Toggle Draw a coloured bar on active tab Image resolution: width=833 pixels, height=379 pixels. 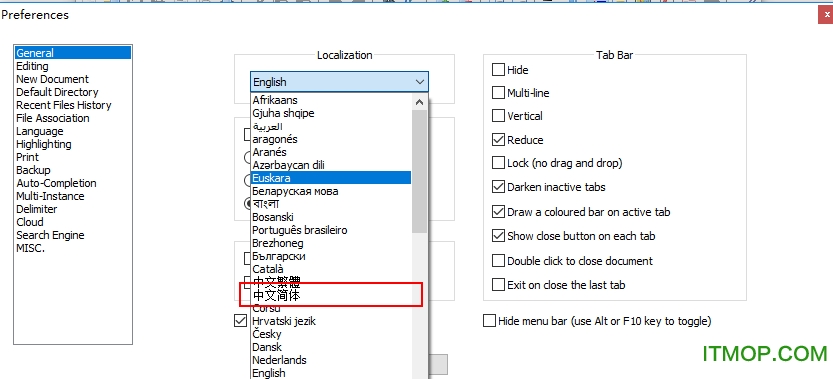coord(498,212)
